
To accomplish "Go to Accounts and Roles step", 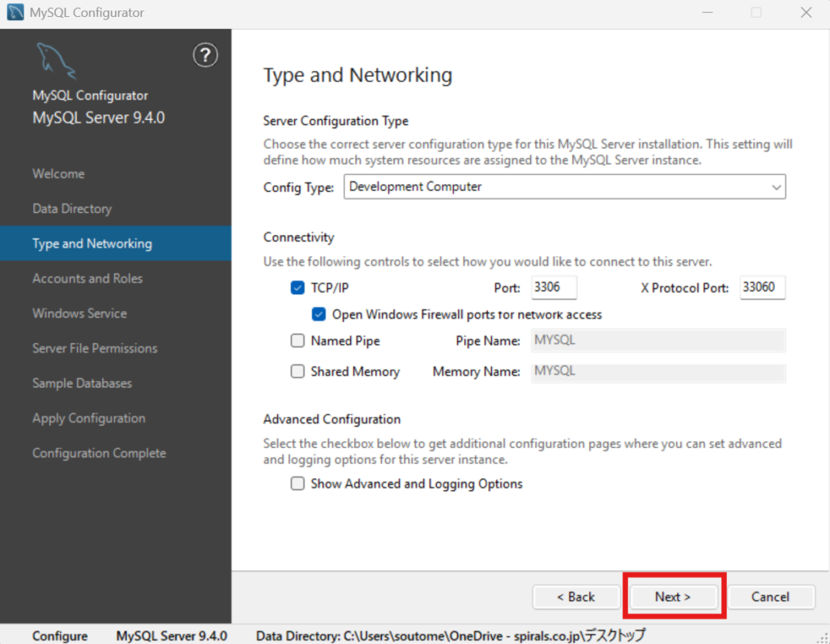I will point(88,279).
